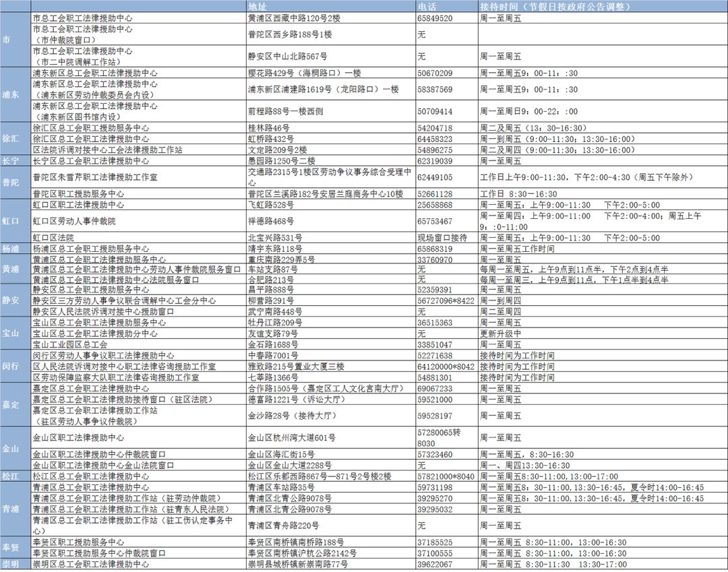The height and width of the screenshot is (572, 728).
Task: Click address 黄浦区西藏中路120号2楼
Action: pyautogui.click(x=294, y=18)
